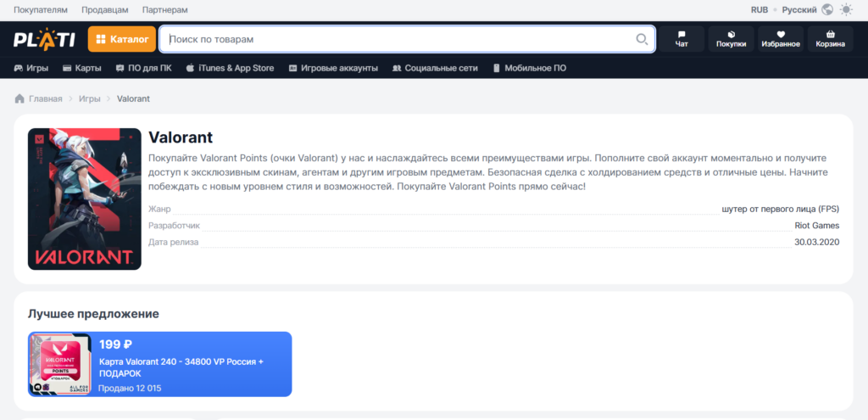Click the magnifying glass search icon
The height and width of the screenshot is (420, 868).
click(641, 39)
